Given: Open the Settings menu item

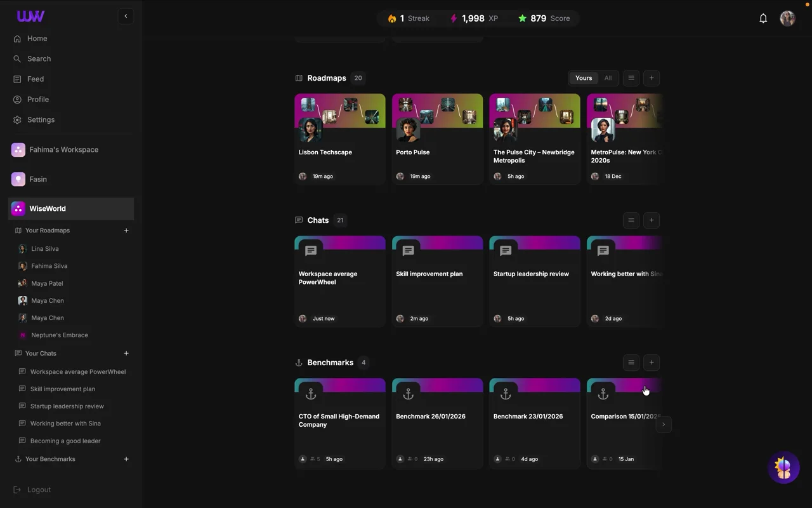Looking at the screenshot, I should [41, 119].
